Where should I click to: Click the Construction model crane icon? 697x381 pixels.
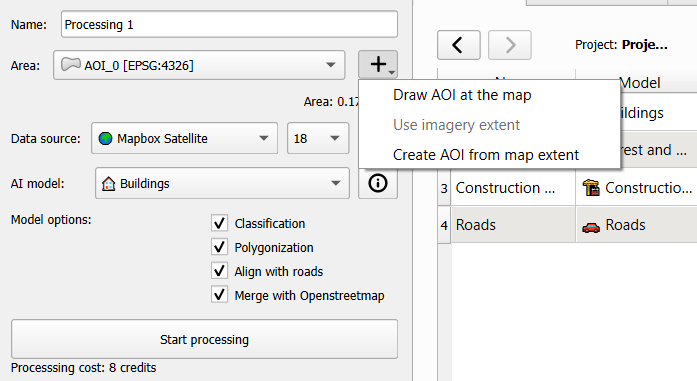(x=591, y=188)
